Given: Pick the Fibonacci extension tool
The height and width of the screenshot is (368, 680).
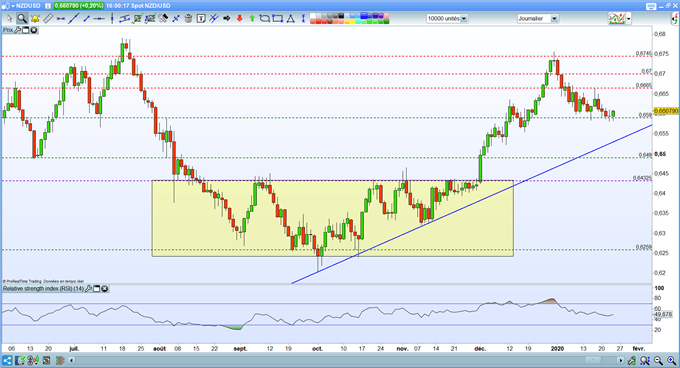Looking at the screenshot, I should (x=150, y=19).
